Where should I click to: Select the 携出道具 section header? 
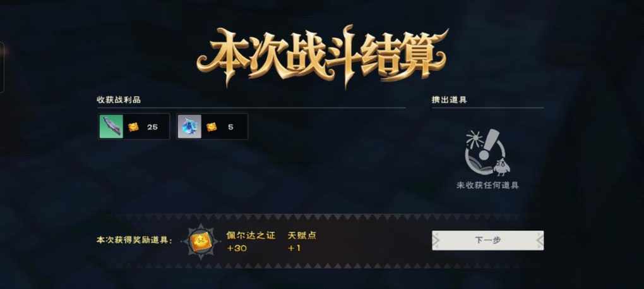[x=450, y=100]
